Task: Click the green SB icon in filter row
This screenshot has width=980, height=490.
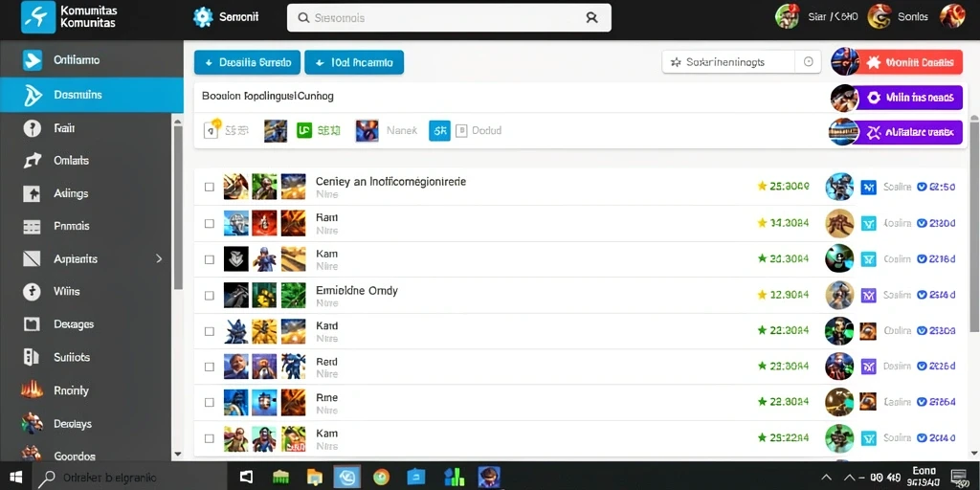Action: (x=304, y=130)
